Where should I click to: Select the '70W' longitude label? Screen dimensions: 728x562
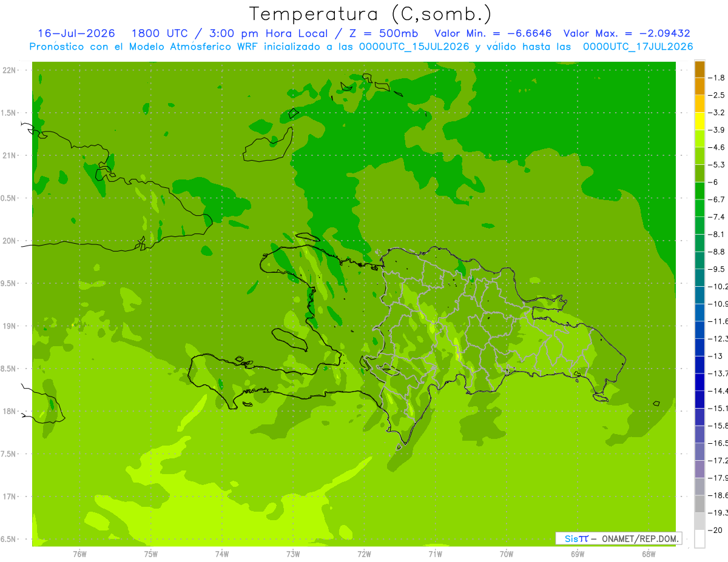pyautogui.click(x=507, y=554)
